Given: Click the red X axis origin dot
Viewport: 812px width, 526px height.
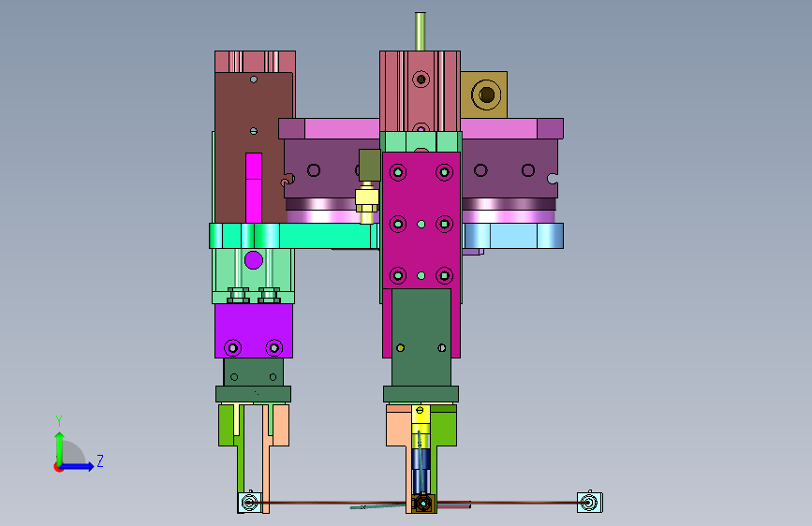Looking at the screenshot, I should (57, 467).
